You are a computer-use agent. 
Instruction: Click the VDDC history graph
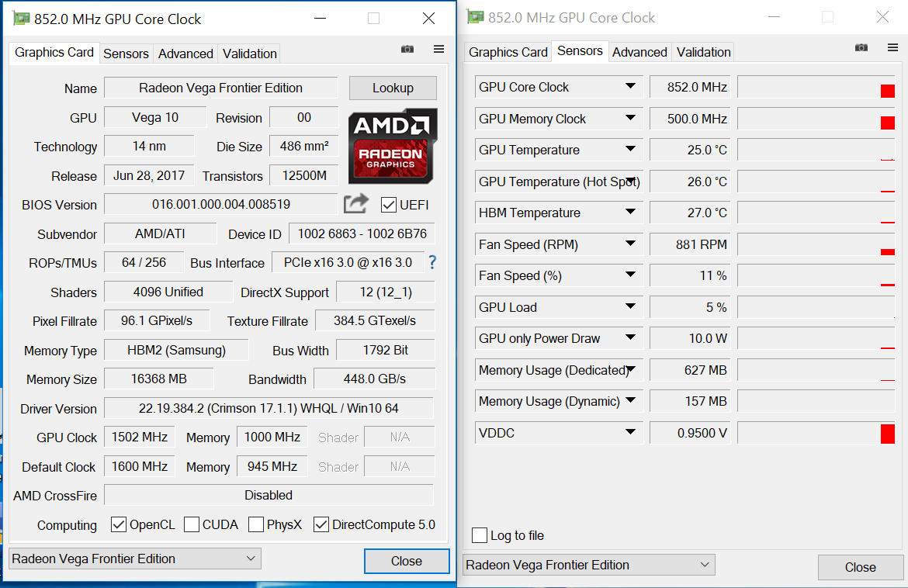(x=816, y=433)
